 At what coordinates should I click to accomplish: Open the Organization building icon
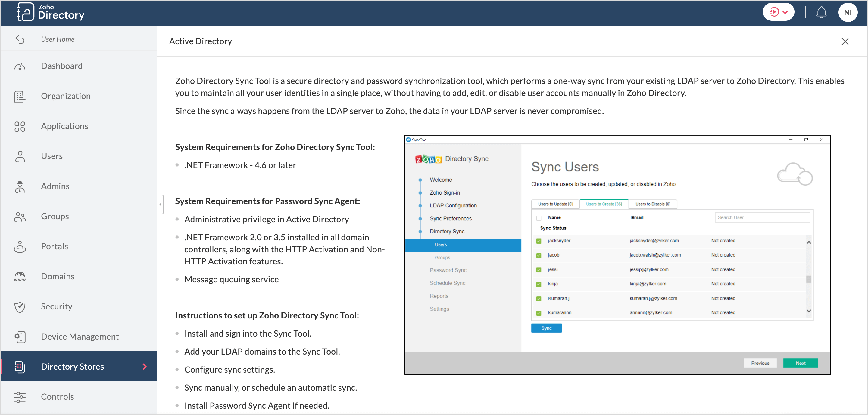pos(20,96)
